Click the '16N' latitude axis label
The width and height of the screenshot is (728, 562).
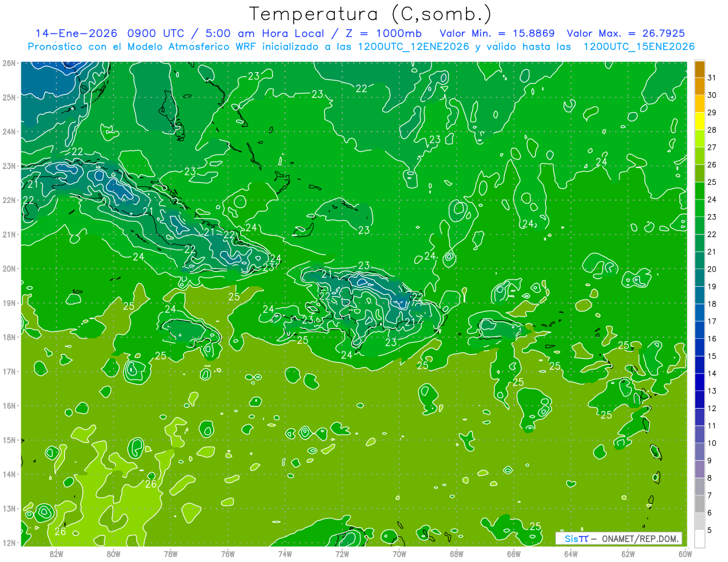coord(9,406)
